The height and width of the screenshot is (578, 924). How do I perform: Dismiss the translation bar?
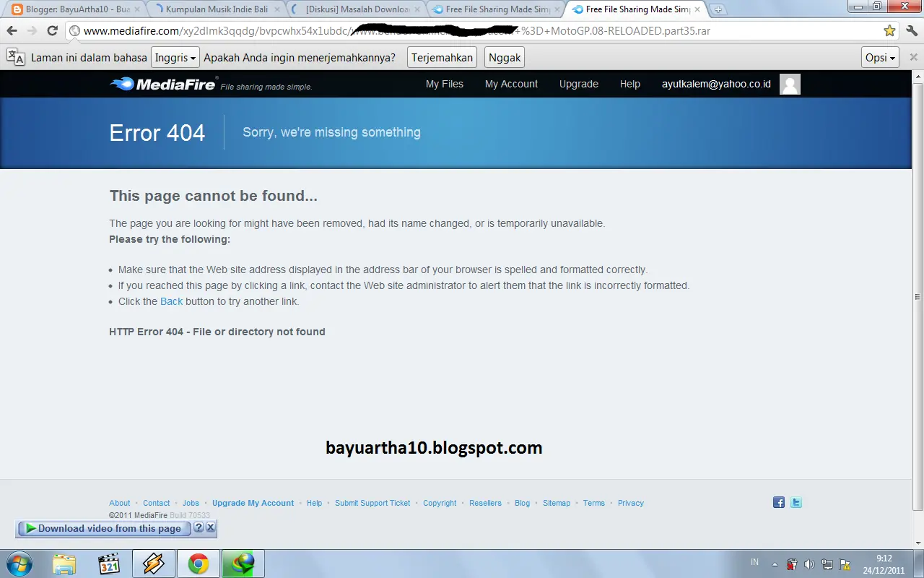pyautogui.click(x=913, y=57)
